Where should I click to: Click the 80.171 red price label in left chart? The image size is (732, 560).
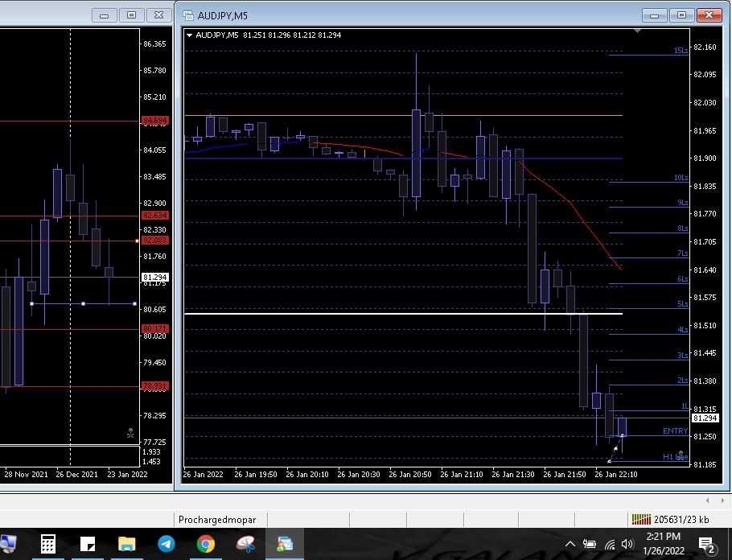tap(155, 329)
